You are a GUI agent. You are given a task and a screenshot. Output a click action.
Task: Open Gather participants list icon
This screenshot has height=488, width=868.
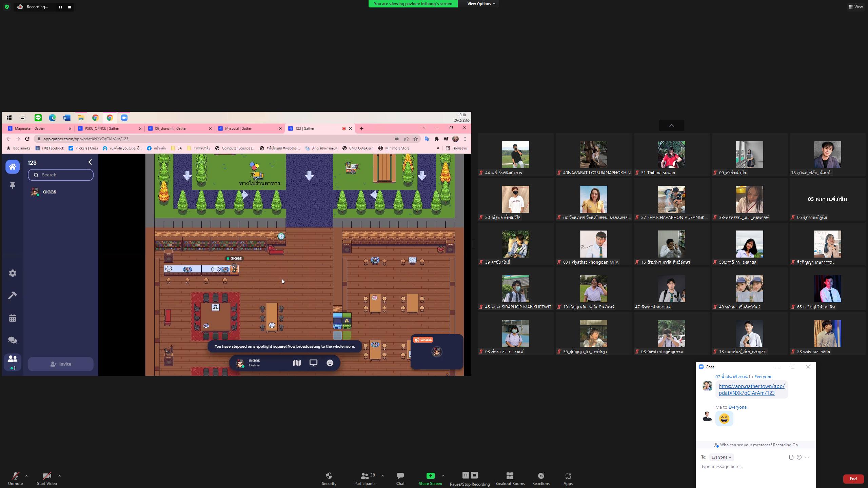pyautogui.click(x=13, y=362)
